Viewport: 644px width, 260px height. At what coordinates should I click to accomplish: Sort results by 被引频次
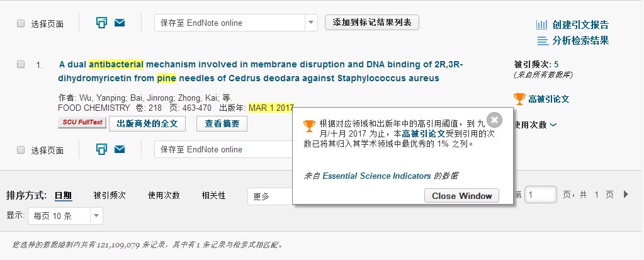pyautogui.click(x=110, y=196)
